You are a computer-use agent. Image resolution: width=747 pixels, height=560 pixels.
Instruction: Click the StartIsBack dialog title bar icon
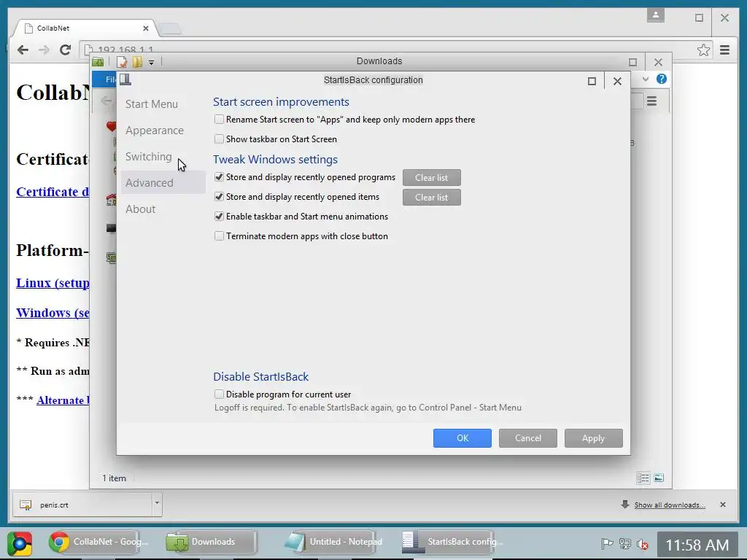click(x=125, y=79)
